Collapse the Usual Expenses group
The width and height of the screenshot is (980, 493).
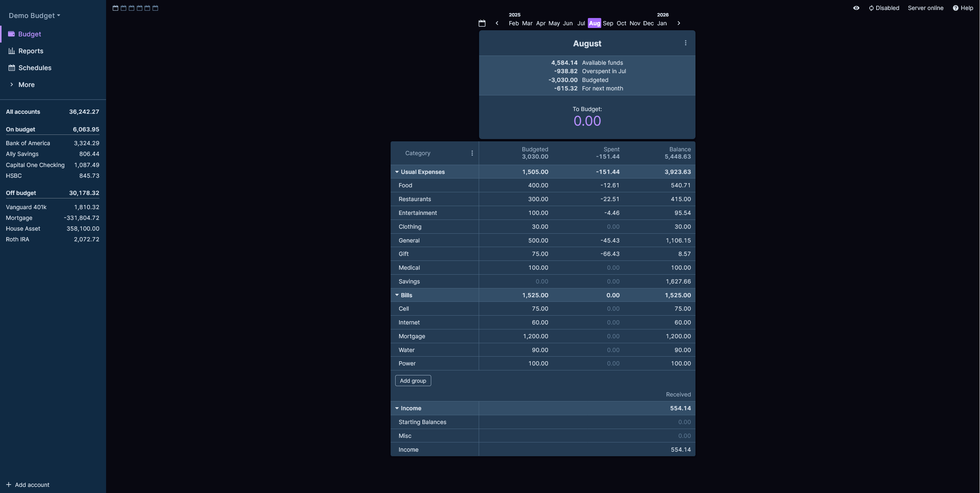point(397,172)
